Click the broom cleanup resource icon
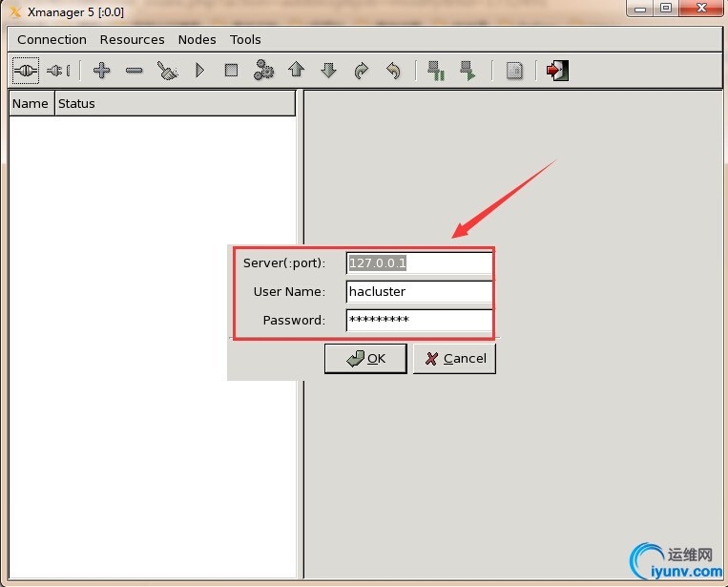 coord(167,71)
